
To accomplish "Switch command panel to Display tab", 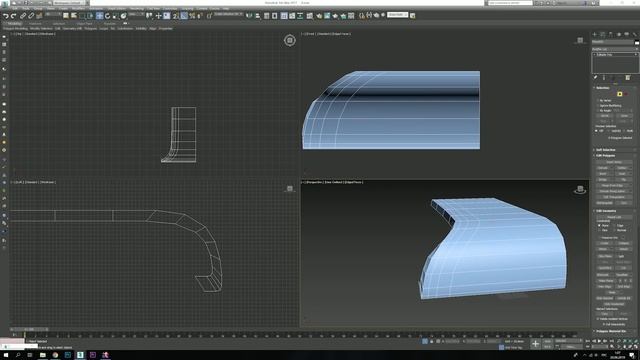I will tap(627, 35).
